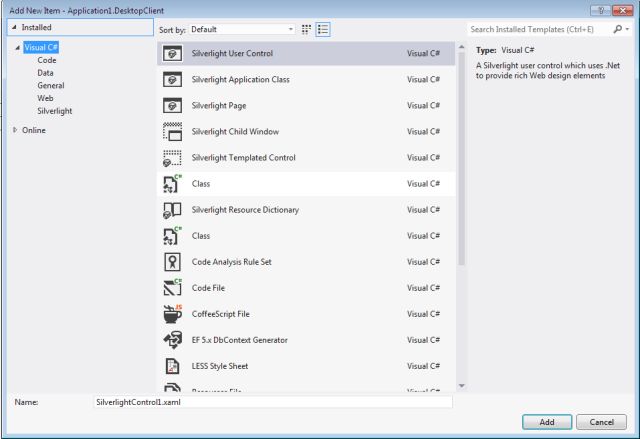Click Visual C# label in Code File row
Viewport: 640px width, 439px height.
(x=423, y=288)
